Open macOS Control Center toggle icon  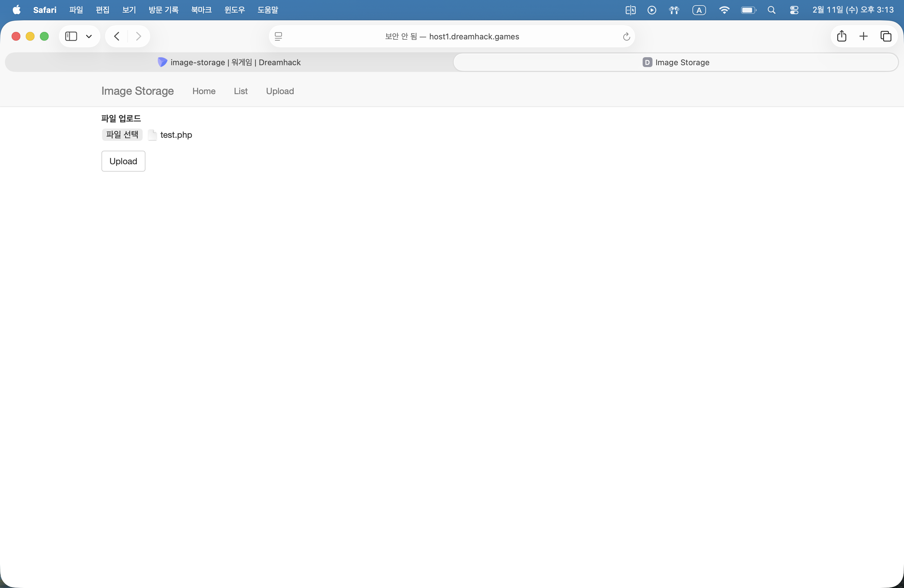coord(794,10)
